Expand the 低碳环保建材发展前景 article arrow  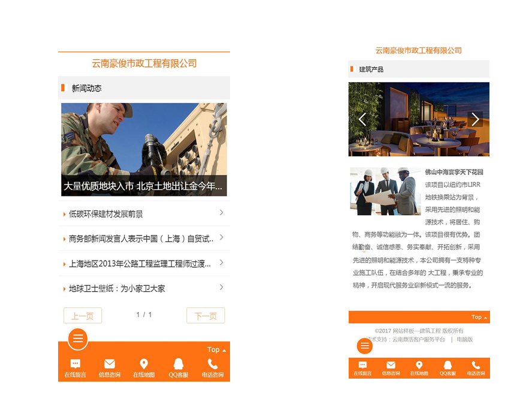point(221,213)
